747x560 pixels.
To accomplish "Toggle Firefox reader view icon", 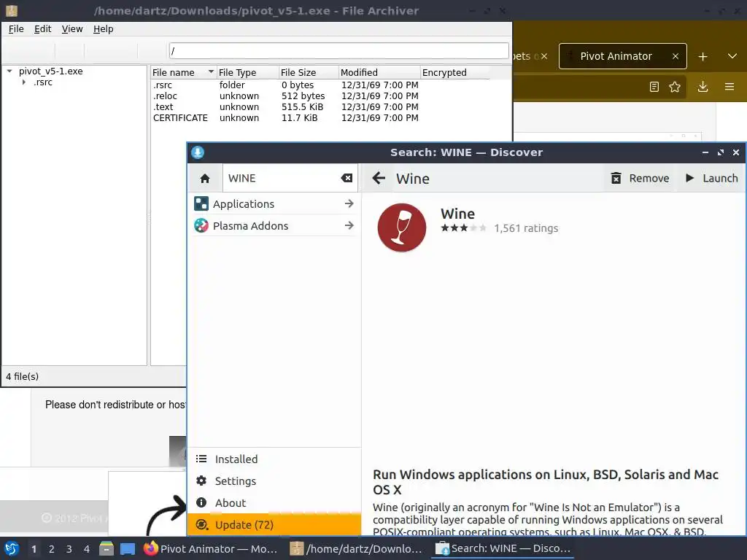I will tap(654, 87).
